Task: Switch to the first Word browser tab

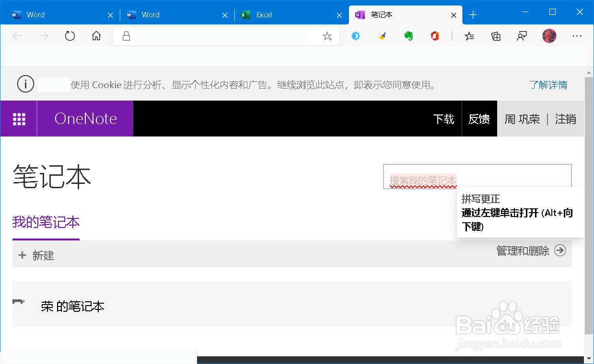Action: pyautogui.click(x=61, y=15)
